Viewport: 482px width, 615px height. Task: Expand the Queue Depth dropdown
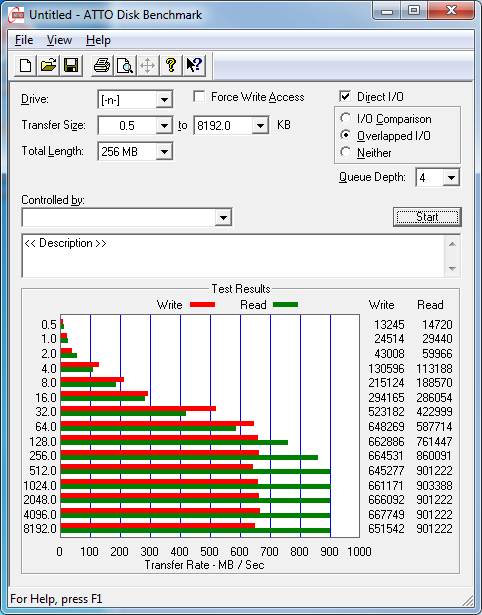451,178
